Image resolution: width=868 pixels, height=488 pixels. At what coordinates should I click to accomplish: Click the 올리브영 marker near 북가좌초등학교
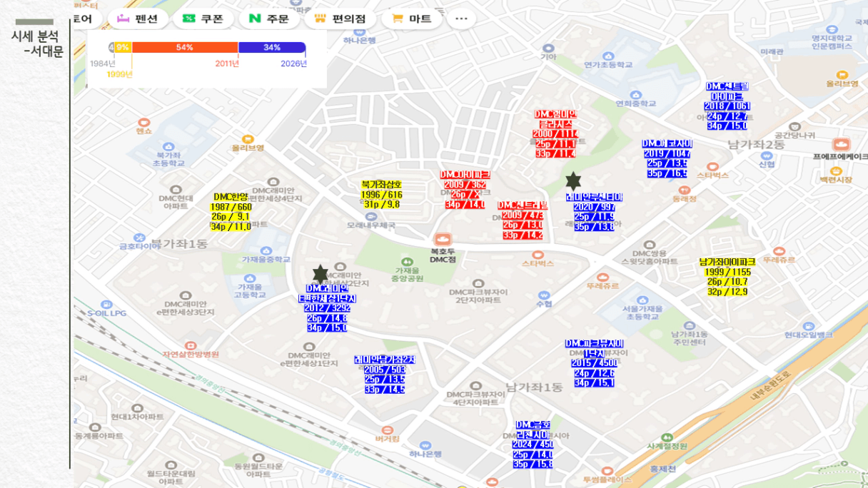click(248, 139)
